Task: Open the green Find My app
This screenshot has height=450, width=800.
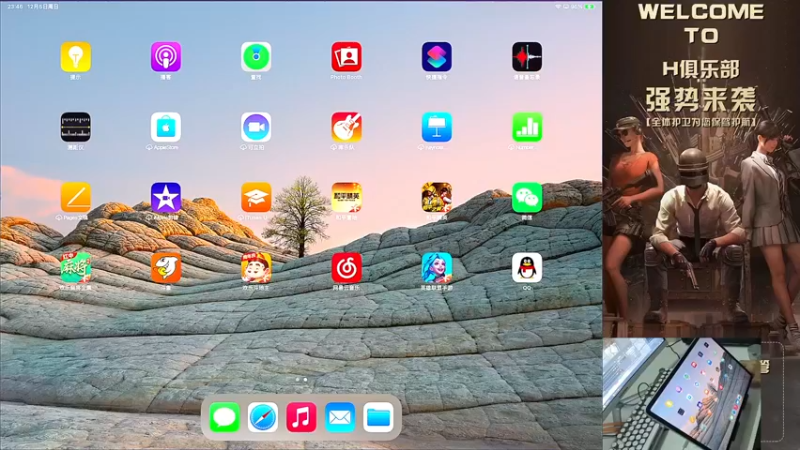Action: tap(256, 57)
